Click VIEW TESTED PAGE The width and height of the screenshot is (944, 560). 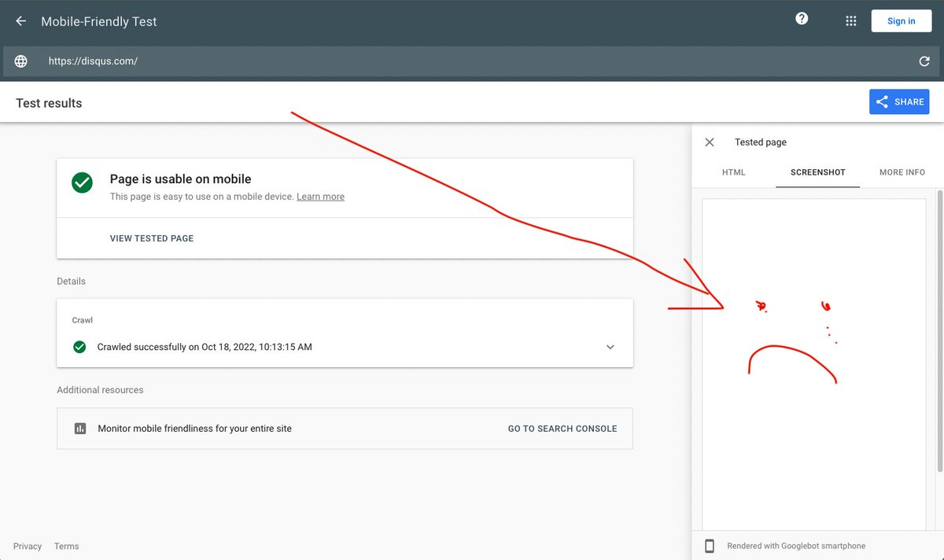(x=152, y=238)
